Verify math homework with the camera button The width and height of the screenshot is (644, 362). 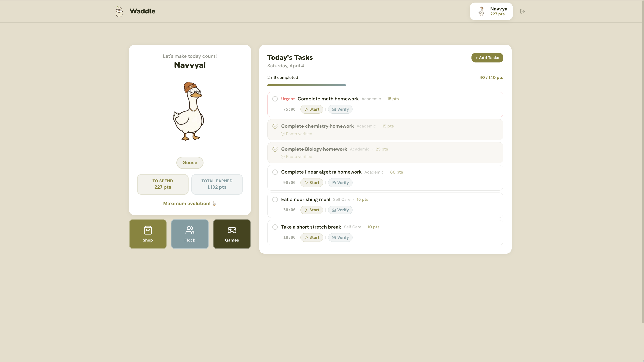pos(340,109)
